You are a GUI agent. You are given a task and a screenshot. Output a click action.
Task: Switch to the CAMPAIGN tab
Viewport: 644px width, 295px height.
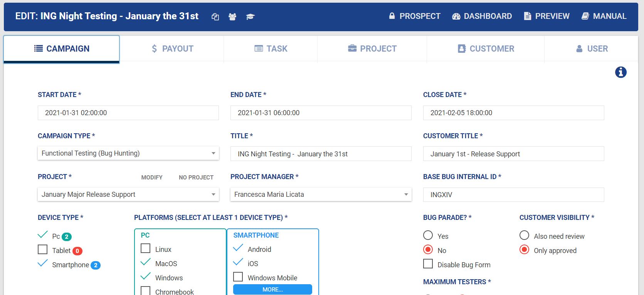tap(62, 49)
